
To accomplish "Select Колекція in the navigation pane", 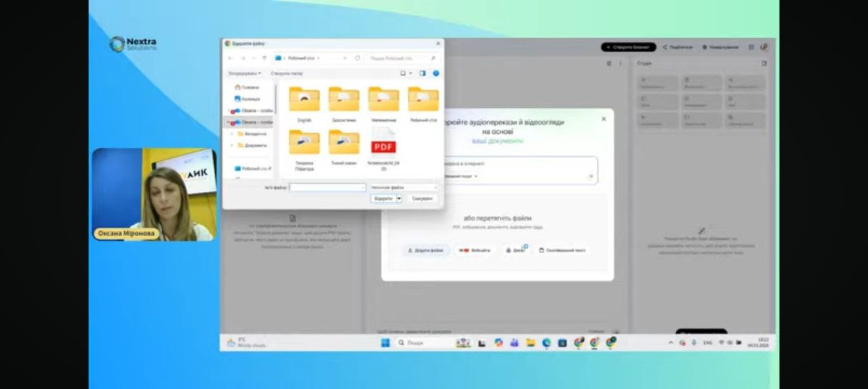I will pos(250,99).
